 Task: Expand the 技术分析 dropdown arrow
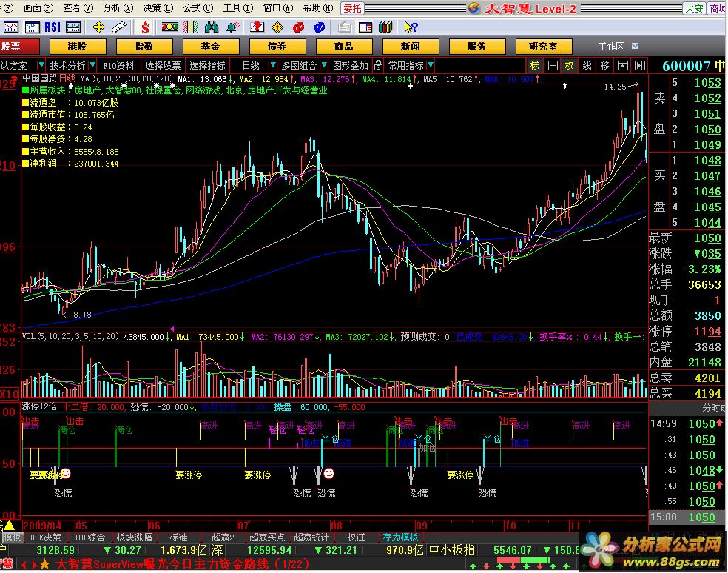(92, 65)
